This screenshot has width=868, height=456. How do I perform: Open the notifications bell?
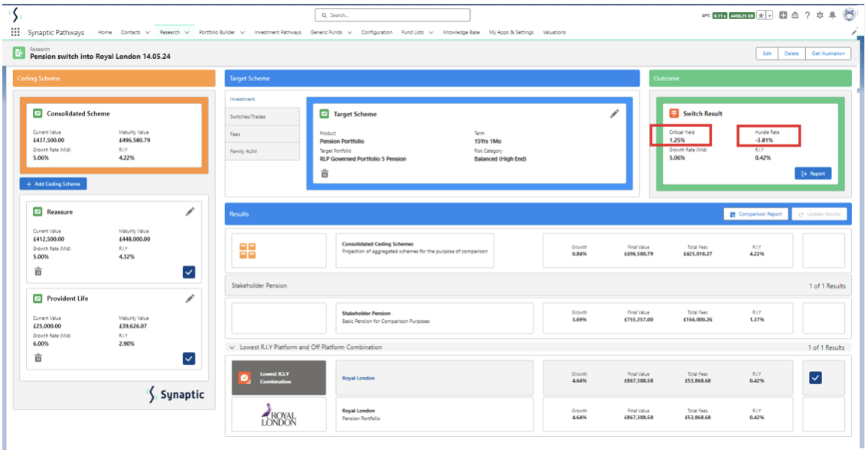832,15
